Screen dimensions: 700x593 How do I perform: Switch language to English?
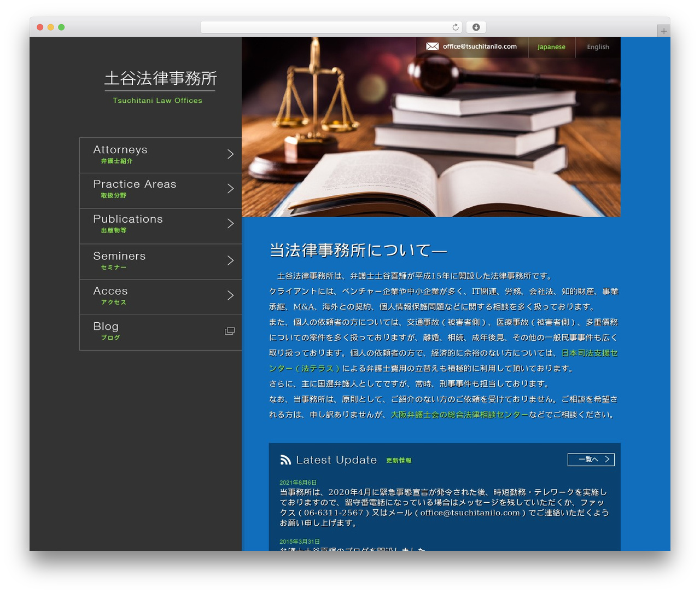(x=598, y=47)
